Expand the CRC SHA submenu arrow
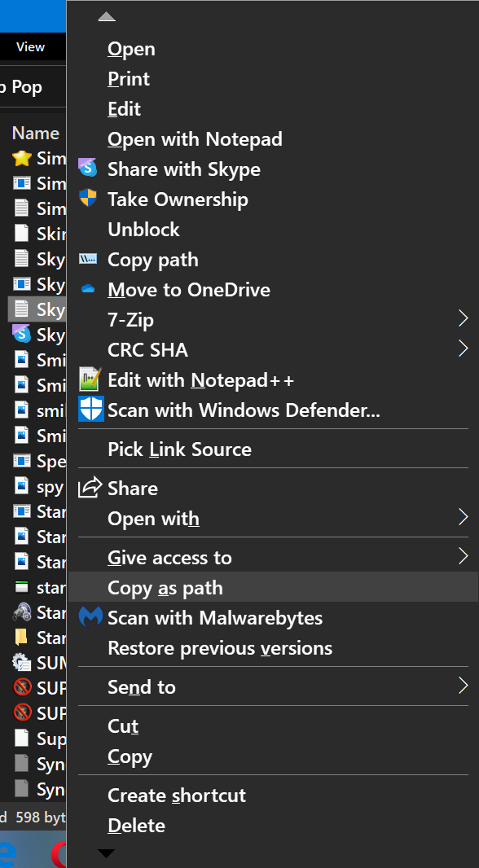The image size is (479, 868). point(463,349)
